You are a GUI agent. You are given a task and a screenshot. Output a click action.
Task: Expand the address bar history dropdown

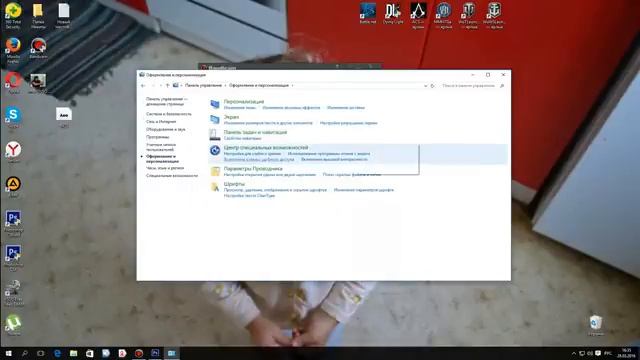click(425, 86)
